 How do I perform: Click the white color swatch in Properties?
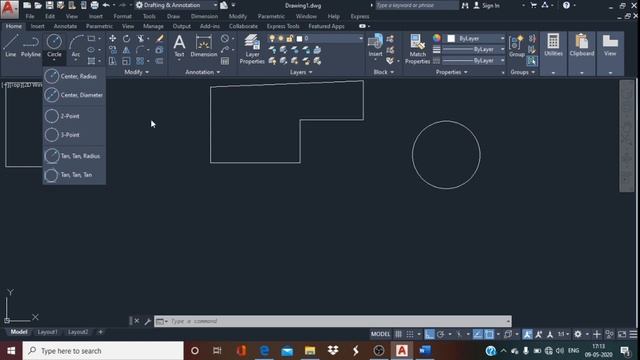pyautogui.click(x=451, y=38)
